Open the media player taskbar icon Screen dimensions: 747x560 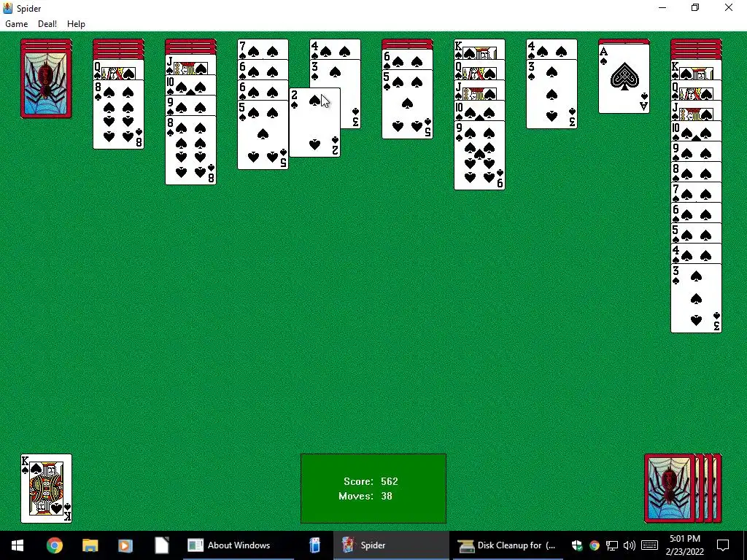pos(125,545)
